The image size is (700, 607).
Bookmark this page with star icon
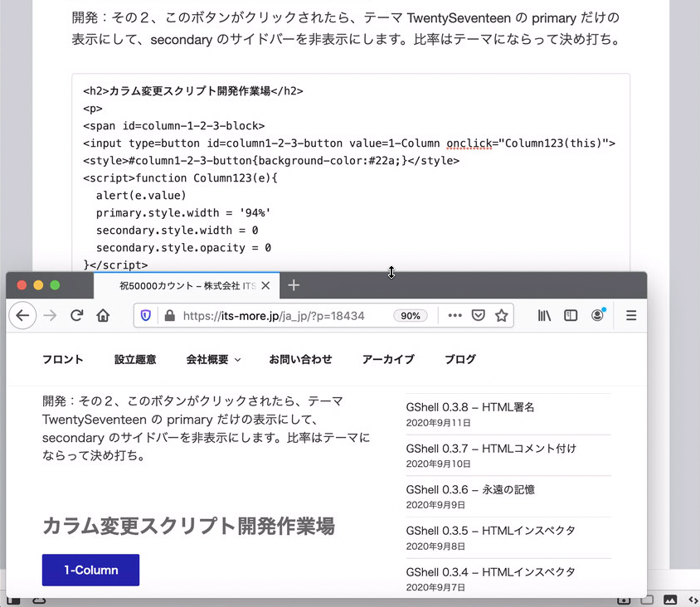(501, 315)
